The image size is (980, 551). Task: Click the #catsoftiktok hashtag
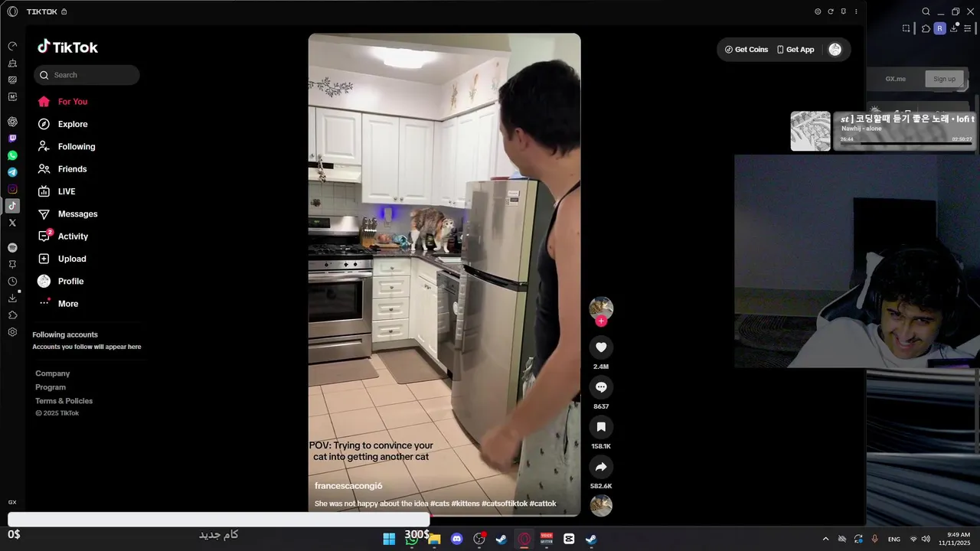(505, 504)
